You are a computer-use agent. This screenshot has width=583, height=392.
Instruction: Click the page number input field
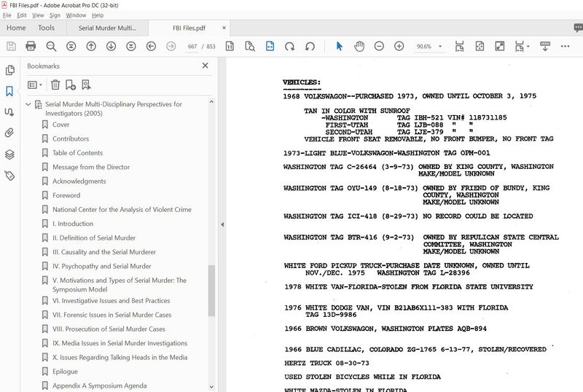(192, 46)
